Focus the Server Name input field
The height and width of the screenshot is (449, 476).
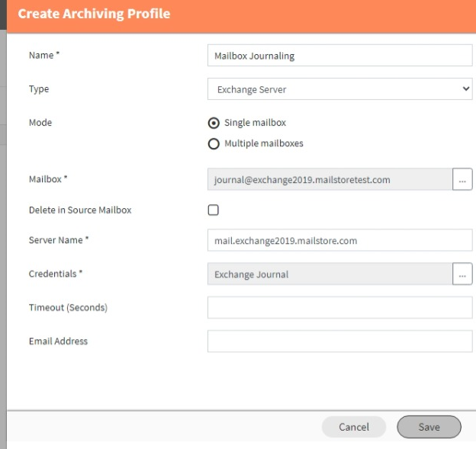(x=339, y=240)
